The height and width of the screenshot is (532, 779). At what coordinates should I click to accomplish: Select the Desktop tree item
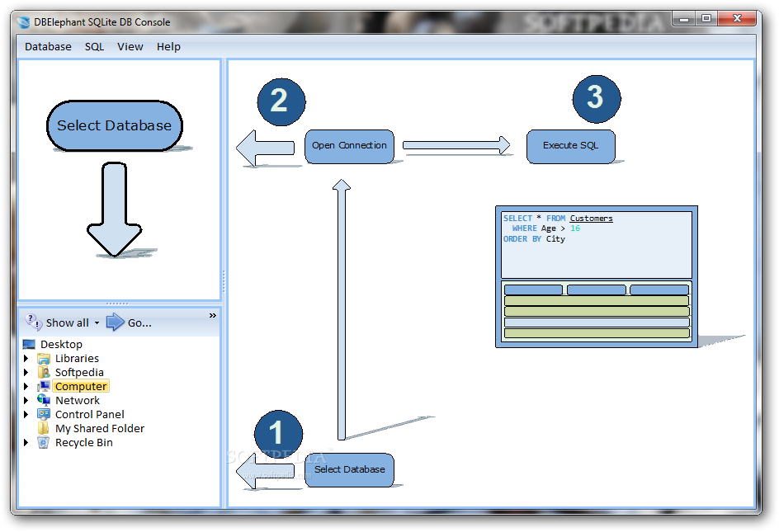point(62,344)
